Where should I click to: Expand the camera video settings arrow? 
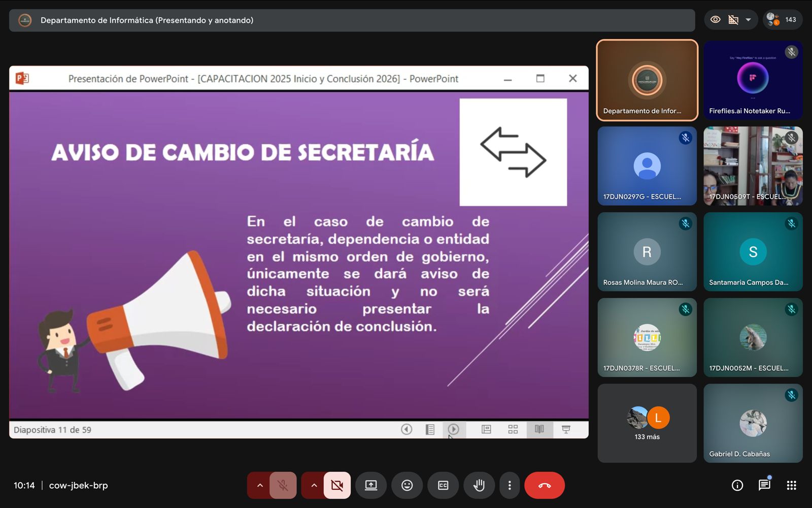[314, 486]
